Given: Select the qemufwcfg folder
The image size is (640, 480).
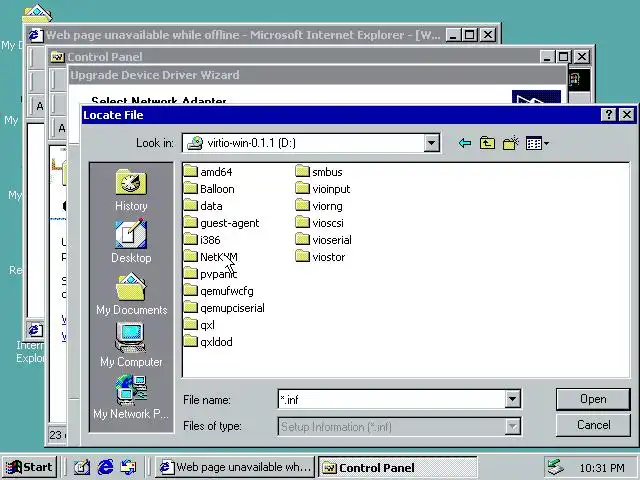Looking at the screenshot, I should click(218, 291).
